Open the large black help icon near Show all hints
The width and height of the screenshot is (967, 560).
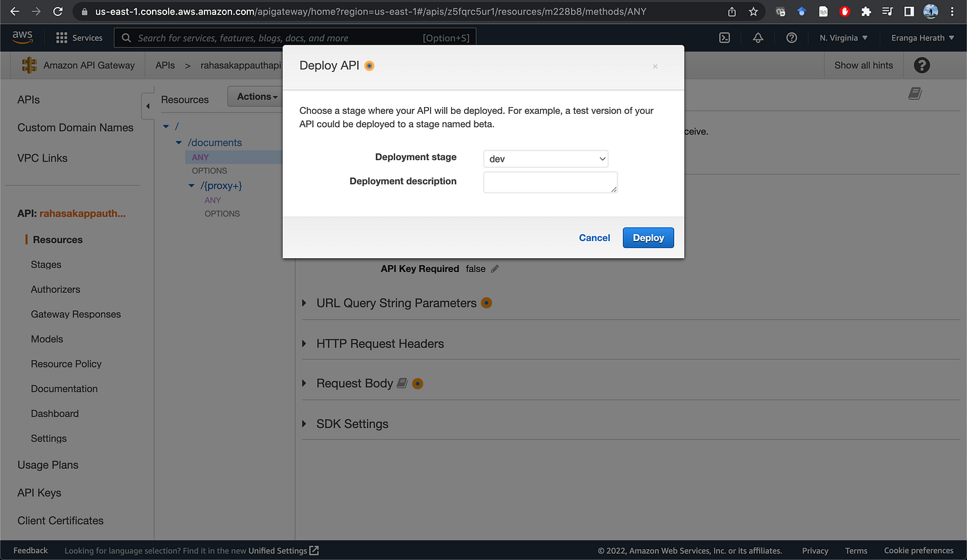click(921, 65)
